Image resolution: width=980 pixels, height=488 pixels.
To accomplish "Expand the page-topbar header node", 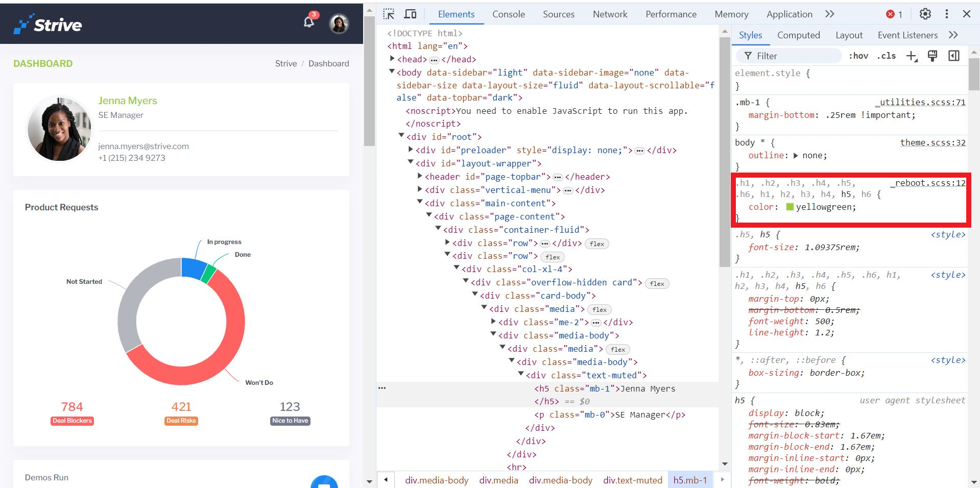I will (x=420, y=176).
